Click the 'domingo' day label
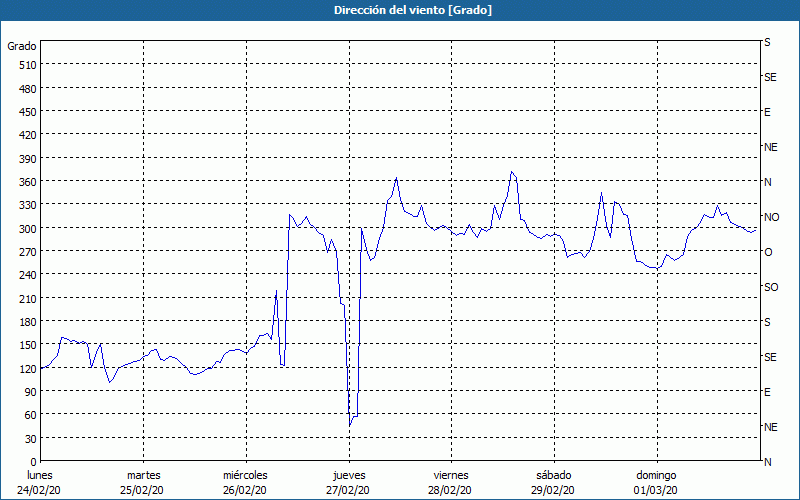The width and height of the screenshot is (800, 500). click(656, 476)
